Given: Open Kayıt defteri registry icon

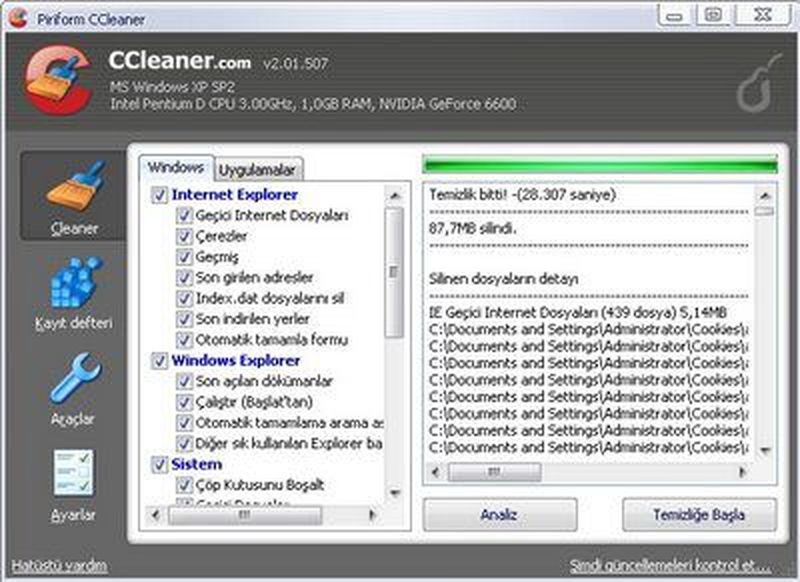Looking at the screenshot, I should [x=75, y=283].
